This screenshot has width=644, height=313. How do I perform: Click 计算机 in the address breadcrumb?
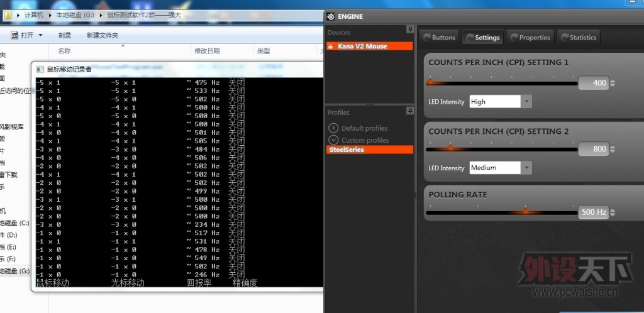[34, 14]
